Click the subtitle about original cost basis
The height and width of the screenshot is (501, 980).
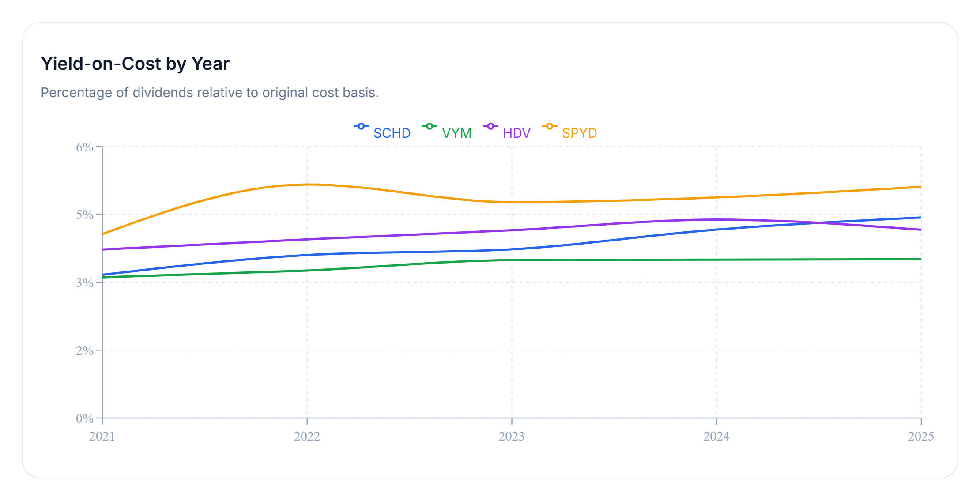click(x=210, y=93)
